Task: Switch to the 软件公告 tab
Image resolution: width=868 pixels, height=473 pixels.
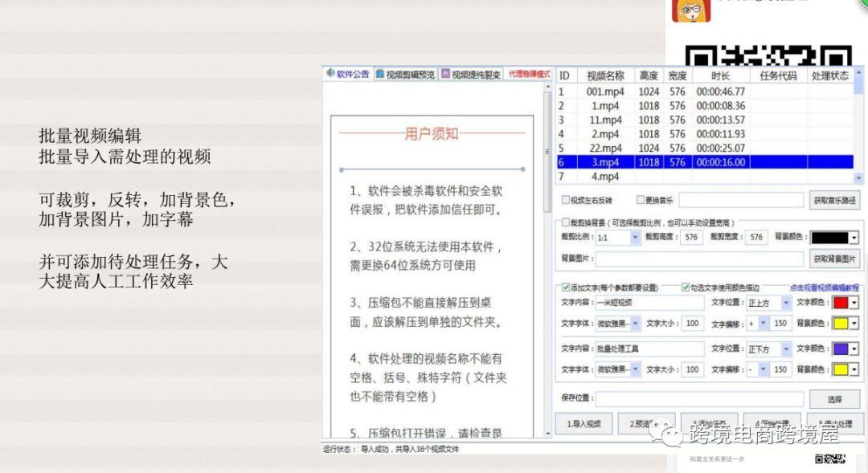Action: [348, 74]
